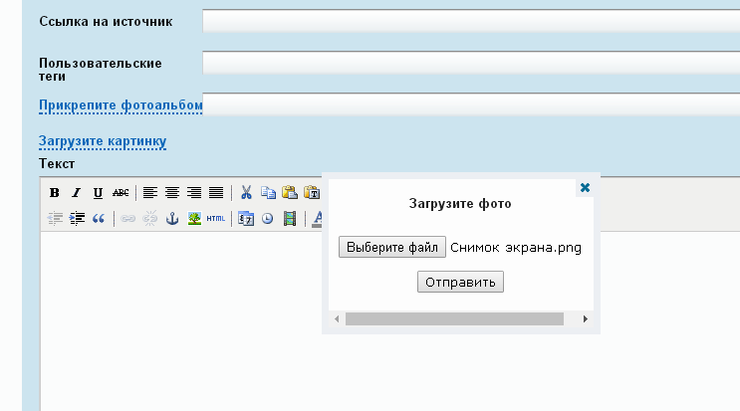Apply strikethrough text formatting
Viewport: 740px width, 411px height.
(x=120, y=193)
